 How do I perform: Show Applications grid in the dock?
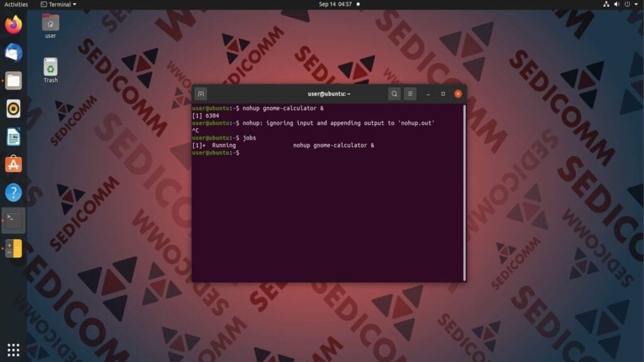pyautogui.click(x=13, y=349)
